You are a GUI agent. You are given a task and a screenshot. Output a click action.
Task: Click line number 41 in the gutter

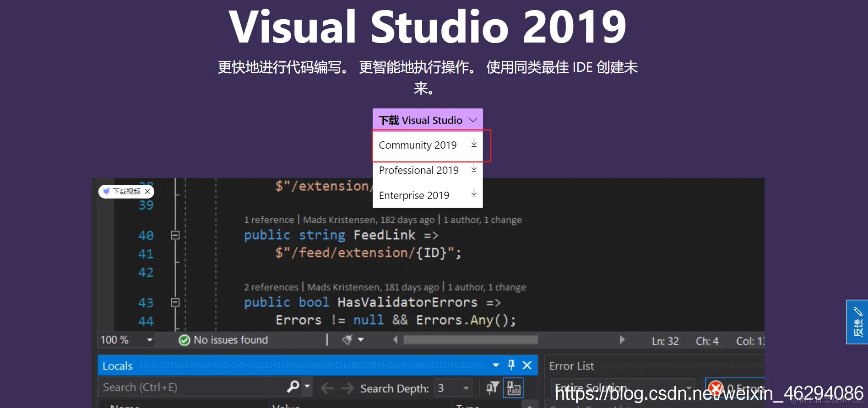point(146,254)
